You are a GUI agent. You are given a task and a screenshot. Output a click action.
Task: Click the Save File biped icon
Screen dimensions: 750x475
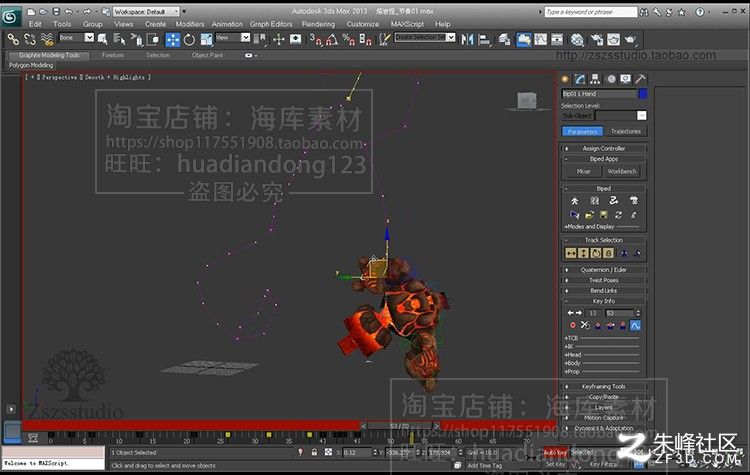click(604, 215)
